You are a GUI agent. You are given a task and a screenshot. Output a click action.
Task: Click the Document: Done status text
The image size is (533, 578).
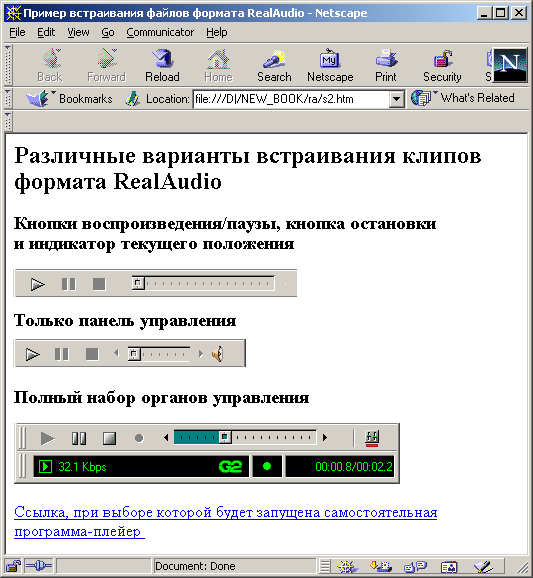click(195, 566)
